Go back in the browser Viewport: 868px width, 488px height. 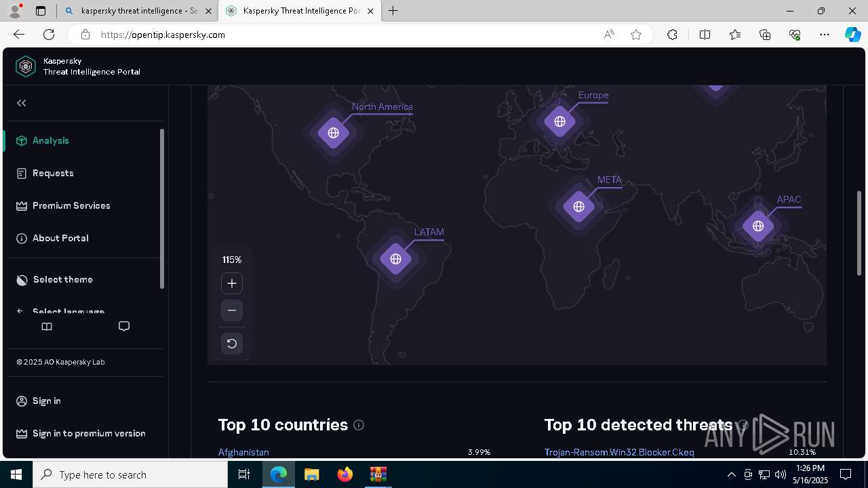[x=19, y=35]
